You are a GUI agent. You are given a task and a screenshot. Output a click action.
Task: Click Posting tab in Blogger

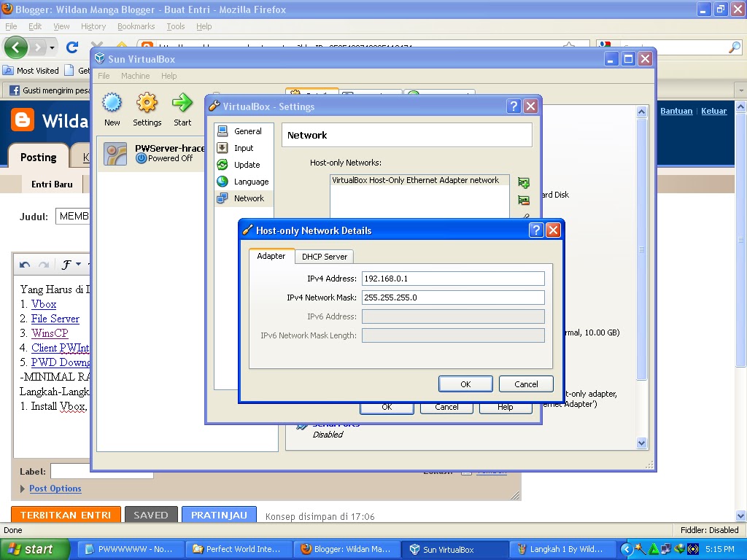[39, 157]
